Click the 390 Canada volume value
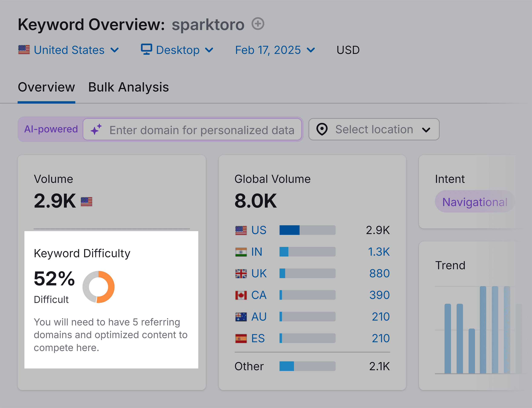The width and height of the screenshot is (532, 408). click(379, 295)
